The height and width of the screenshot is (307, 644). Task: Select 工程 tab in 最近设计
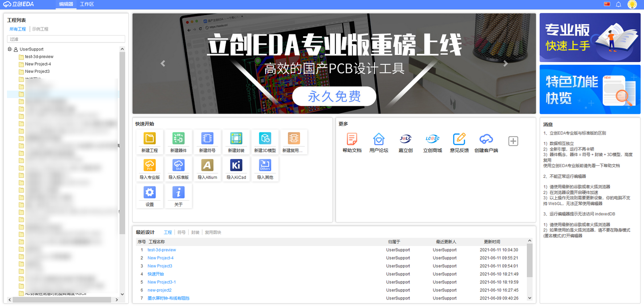pos(168,232)
